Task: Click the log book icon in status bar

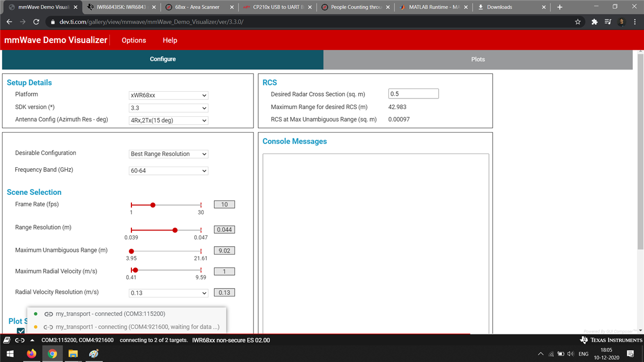Action: pyautogui.click(x=7, y=341)
